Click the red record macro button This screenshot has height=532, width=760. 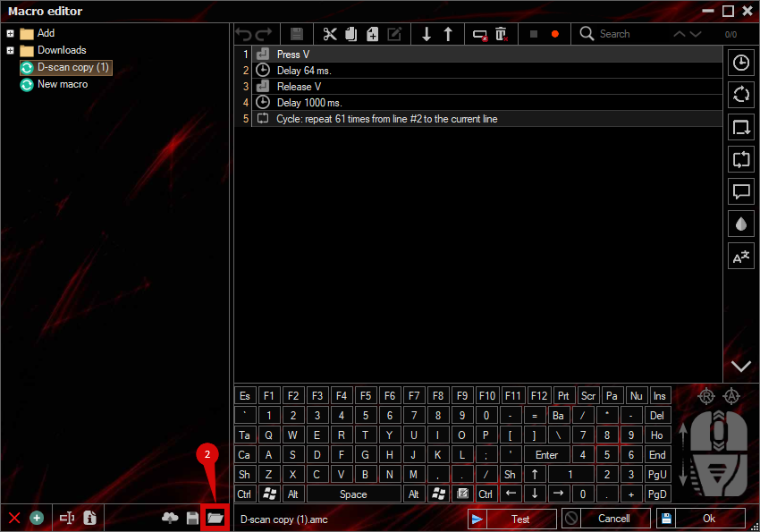click(x=555, y=34)
